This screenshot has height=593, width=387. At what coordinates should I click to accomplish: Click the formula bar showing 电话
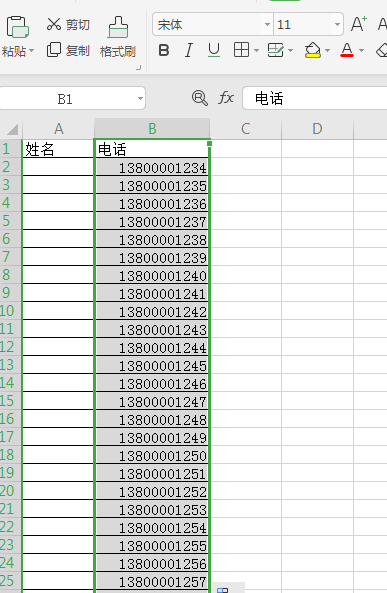315,98
